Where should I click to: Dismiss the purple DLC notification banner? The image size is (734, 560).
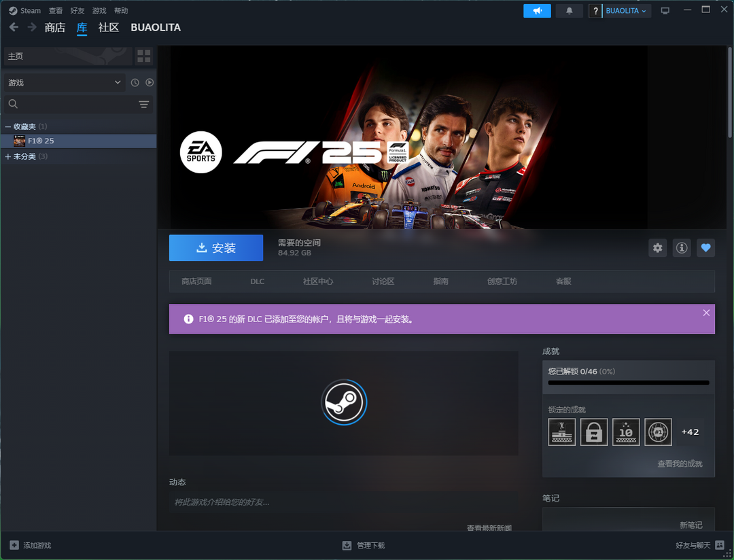tap(706, 313)
